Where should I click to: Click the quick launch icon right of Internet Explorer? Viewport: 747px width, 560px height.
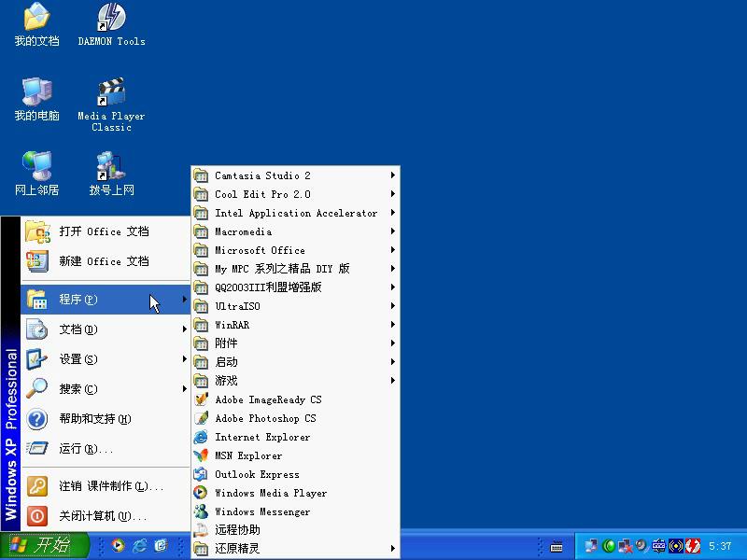[x=161, y=545]
